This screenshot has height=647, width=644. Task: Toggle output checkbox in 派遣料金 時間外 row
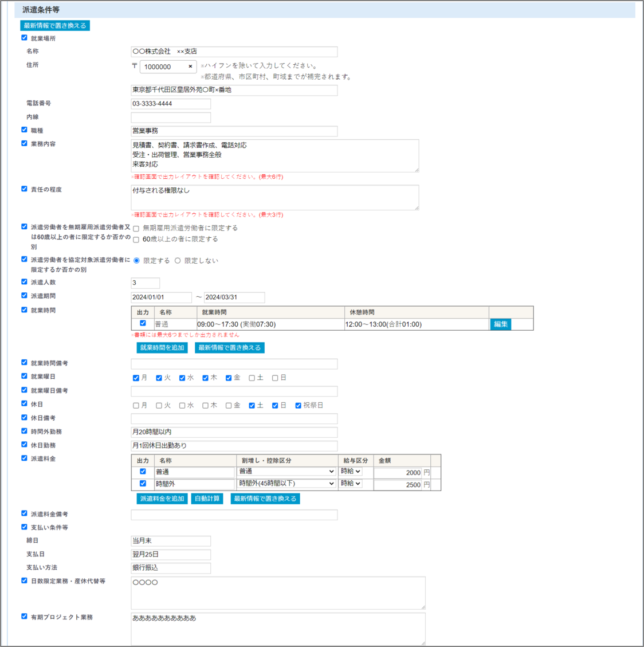143,484
